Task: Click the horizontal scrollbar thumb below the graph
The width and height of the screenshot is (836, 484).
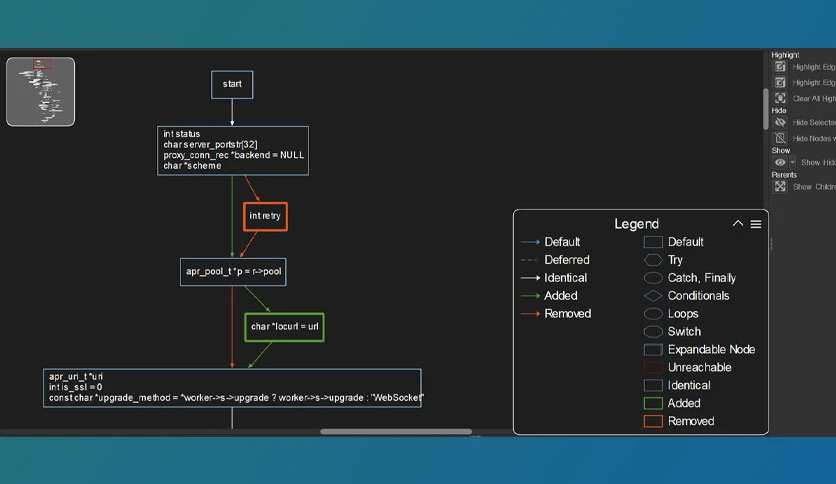Action: [396, 432]
